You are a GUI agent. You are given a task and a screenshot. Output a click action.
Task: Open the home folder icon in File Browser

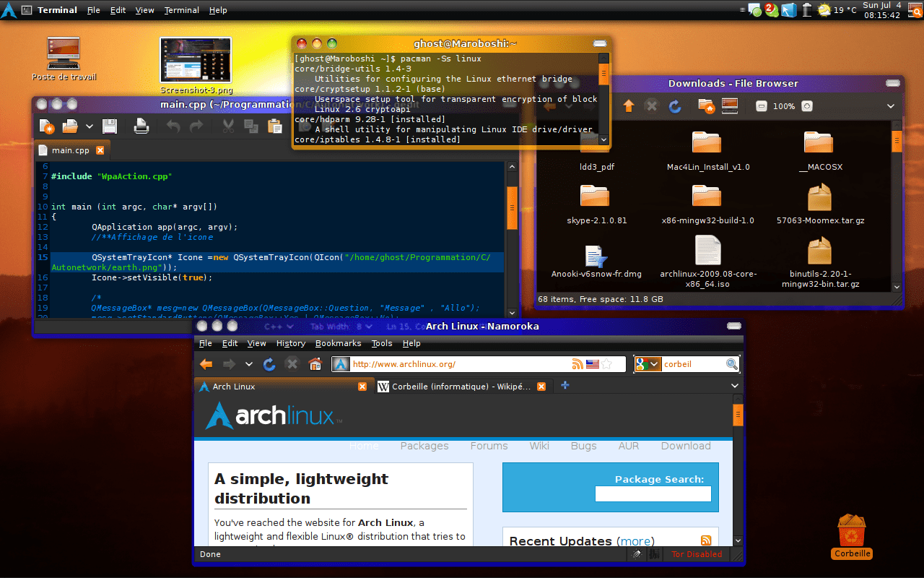(x=706, y=106)
